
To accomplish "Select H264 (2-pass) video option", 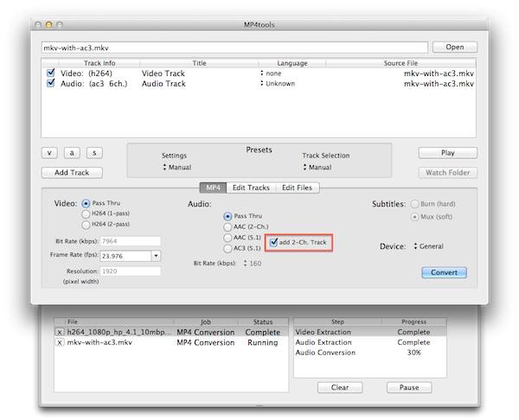I will tap(86, 225).
